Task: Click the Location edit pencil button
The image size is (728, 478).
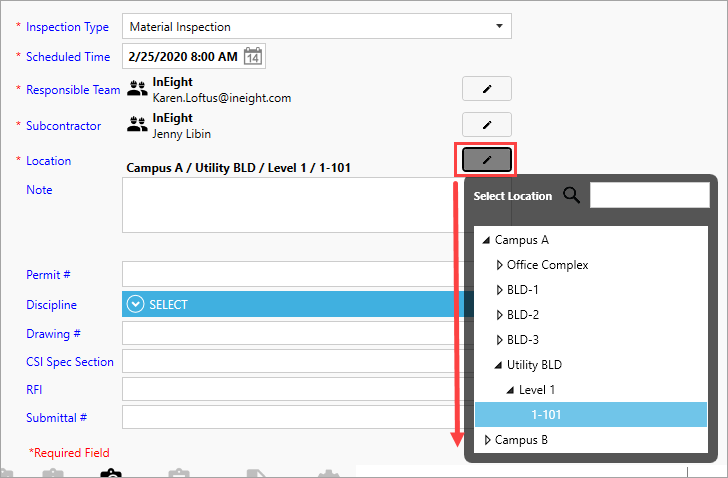Action: point(487,160)
